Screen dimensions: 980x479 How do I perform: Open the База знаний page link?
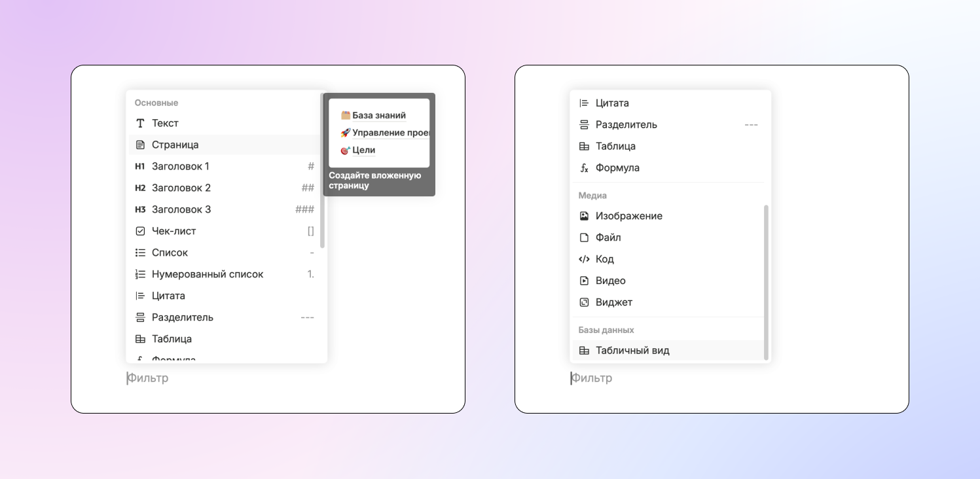click(x=378, y=115)
